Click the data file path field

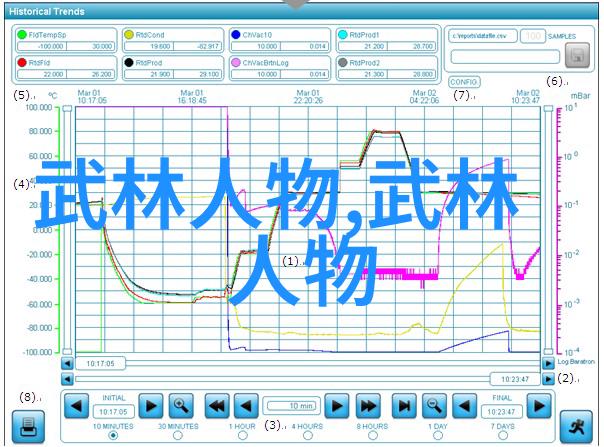tap(483, 36)
